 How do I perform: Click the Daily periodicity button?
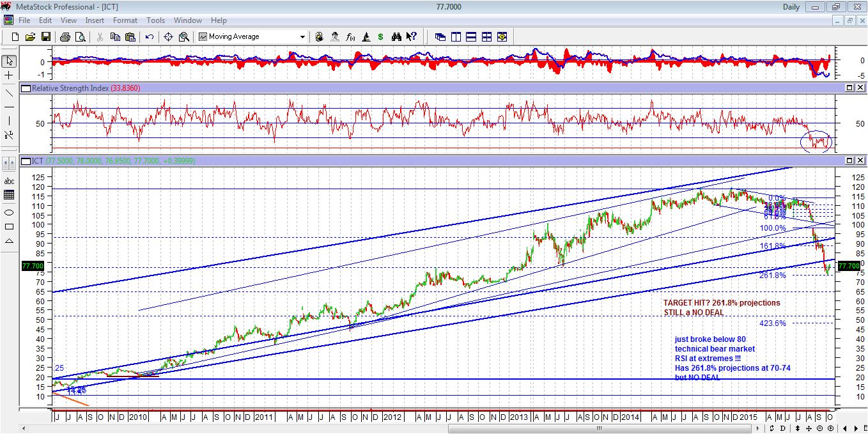click(x=791, y=6)
